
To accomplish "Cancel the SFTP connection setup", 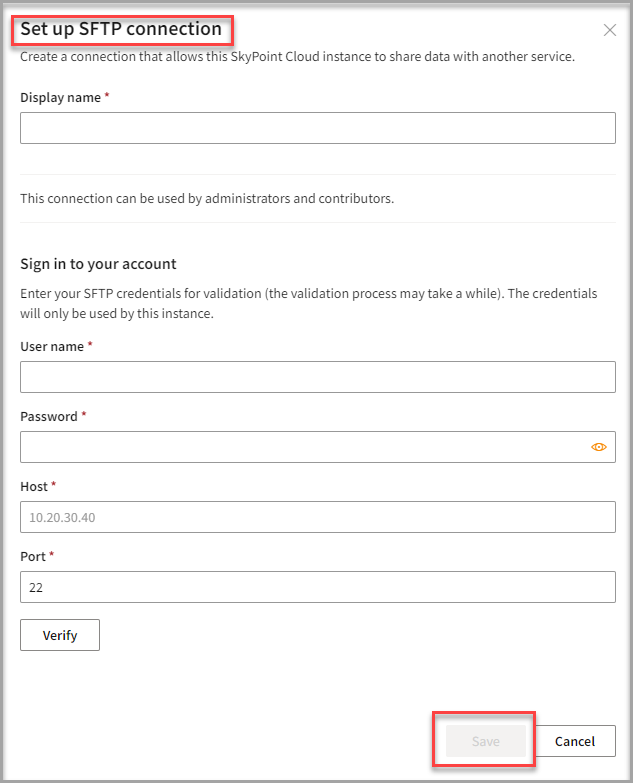I will (x=575, y=741).
